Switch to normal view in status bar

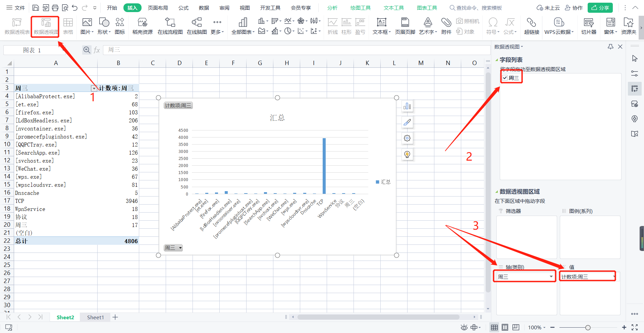tap(494, 327)
